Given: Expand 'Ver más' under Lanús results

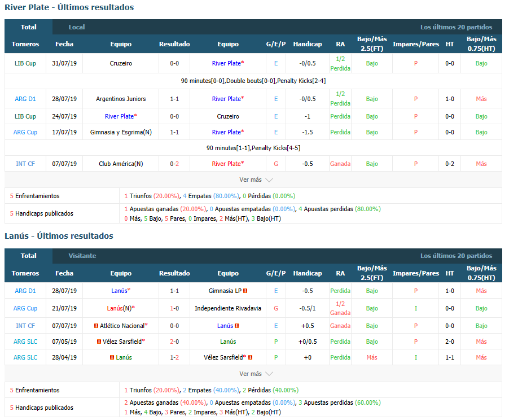Looking at the screenshot, I should (x=256, y=374).
